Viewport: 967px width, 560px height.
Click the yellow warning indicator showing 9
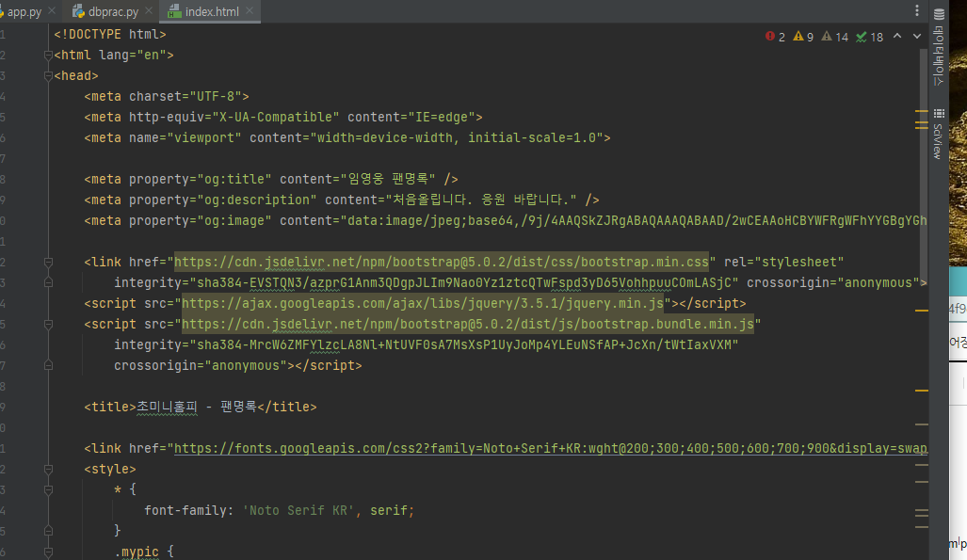(803, 37)
